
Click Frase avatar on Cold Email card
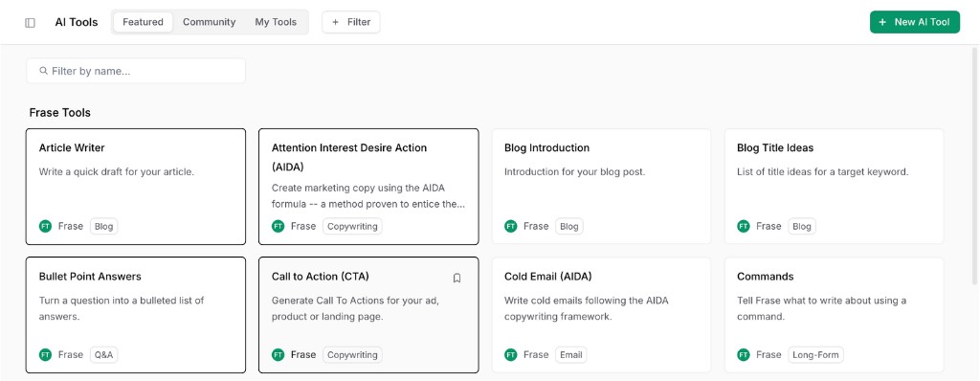[x=511, y=355]
